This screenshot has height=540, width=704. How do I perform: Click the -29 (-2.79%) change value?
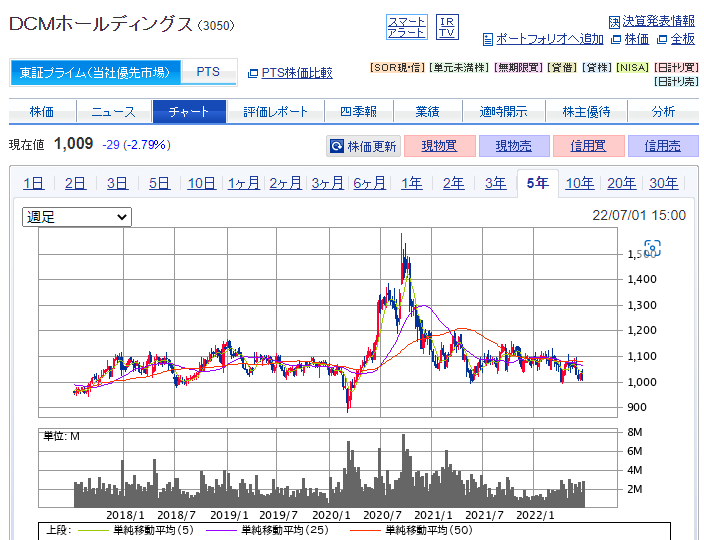pyautogui.click(x=136, y=145)
